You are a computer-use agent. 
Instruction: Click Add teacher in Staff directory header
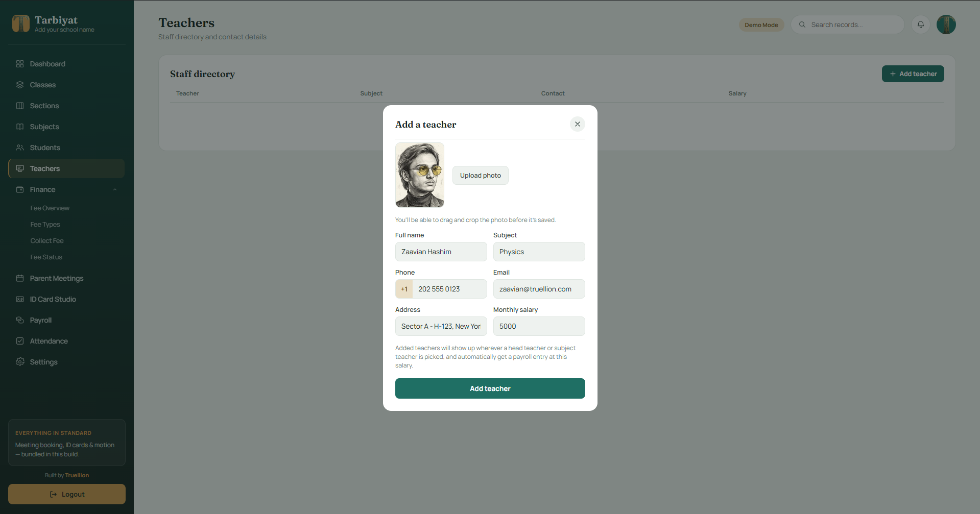(x=913, y=74)
